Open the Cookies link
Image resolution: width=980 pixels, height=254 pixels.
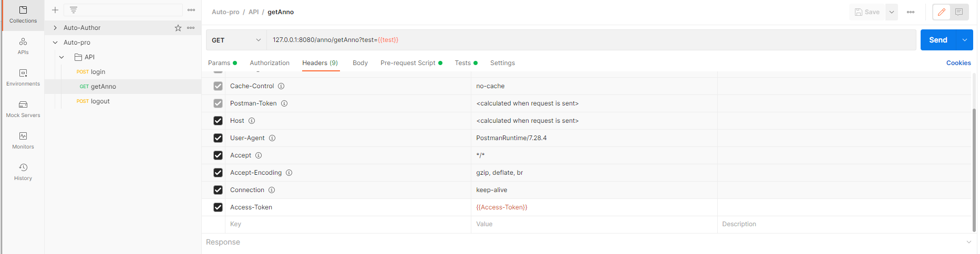point(958,63)
